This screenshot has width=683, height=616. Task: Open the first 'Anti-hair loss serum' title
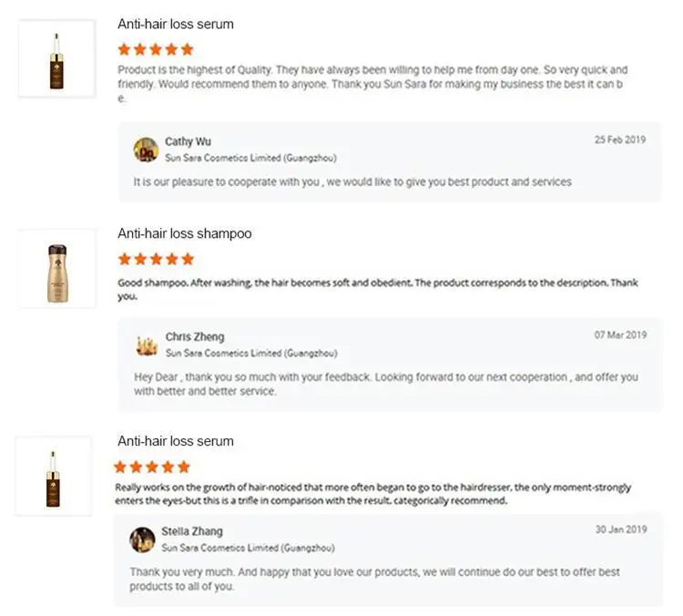pyautogui.click(x=176, y=25)
